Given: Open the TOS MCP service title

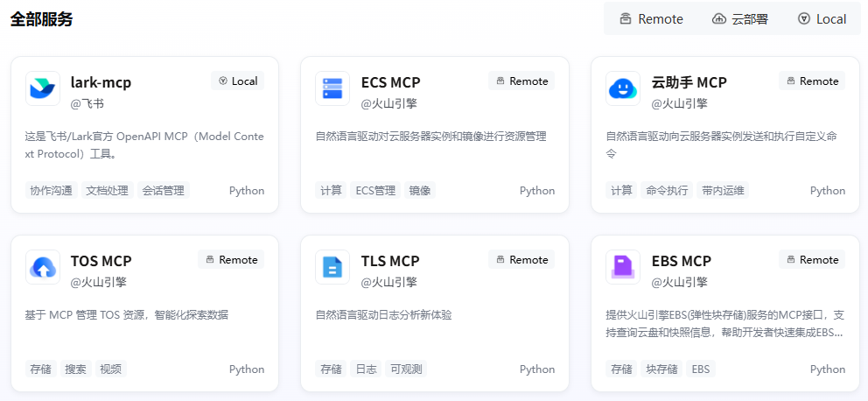Looking at the screenshot, I should (101, 261).
